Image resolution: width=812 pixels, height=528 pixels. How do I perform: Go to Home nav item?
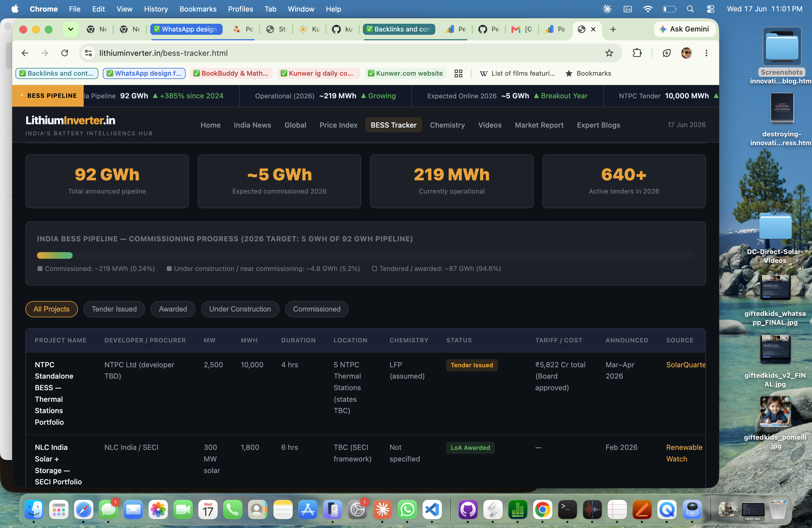pyautogui.click(x=210, y=125)
